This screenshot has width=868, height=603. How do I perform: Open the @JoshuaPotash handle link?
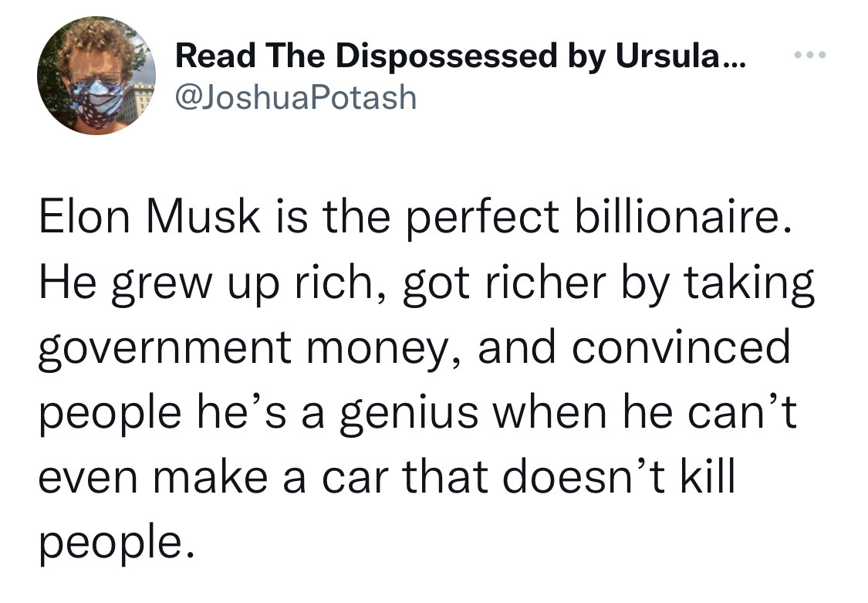pyautogui.click(x=296, y=97)
